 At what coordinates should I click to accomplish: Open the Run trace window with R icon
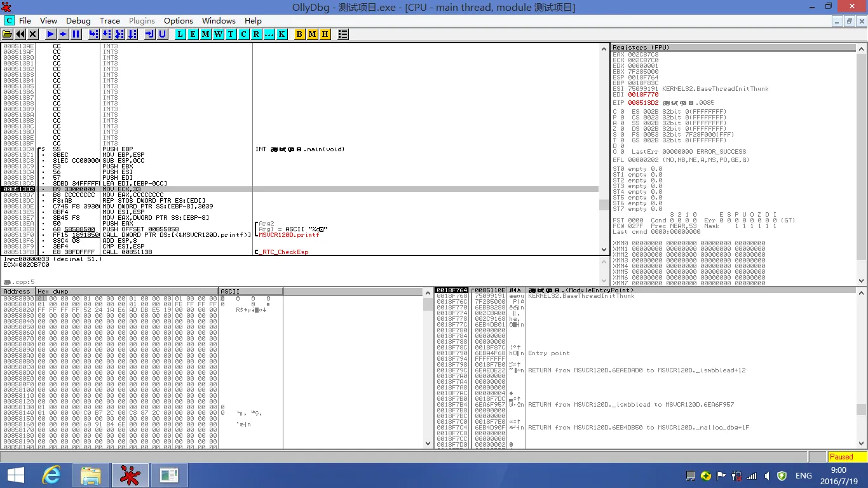257,34
